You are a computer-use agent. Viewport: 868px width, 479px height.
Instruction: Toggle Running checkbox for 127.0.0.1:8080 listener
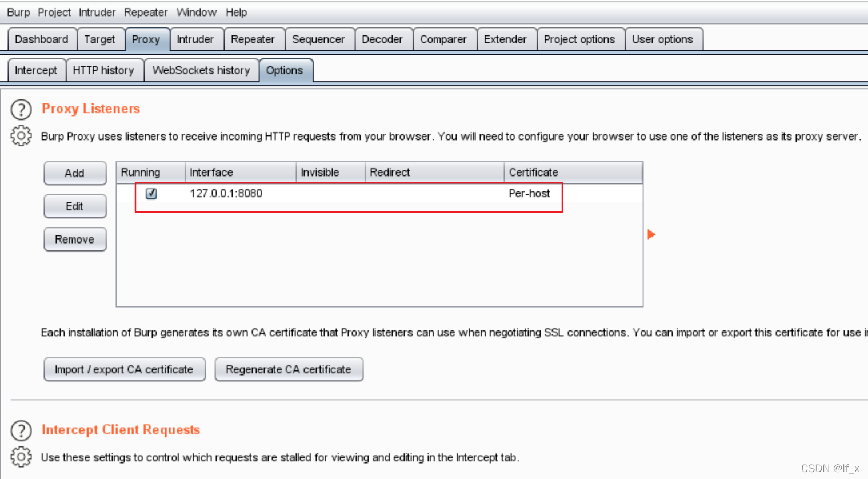(x=151, y=194)
